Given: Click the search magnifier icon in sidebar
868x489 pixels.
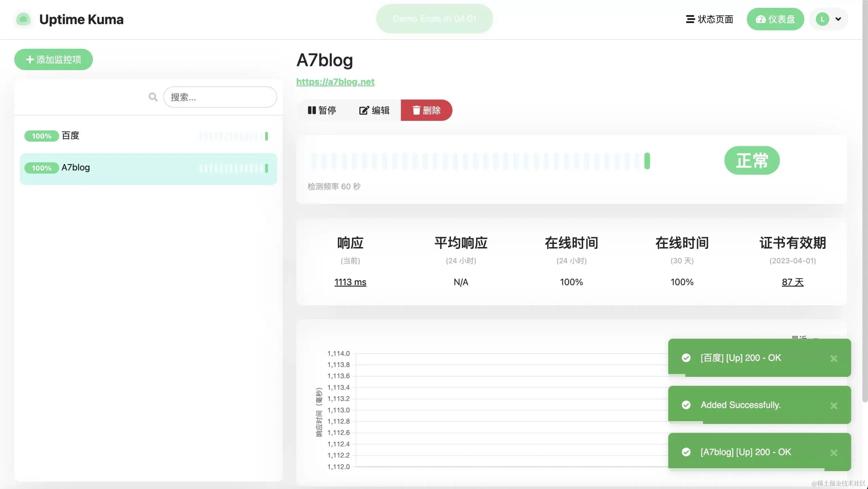Looking at the screenshot, I should [x=153, y=97].
